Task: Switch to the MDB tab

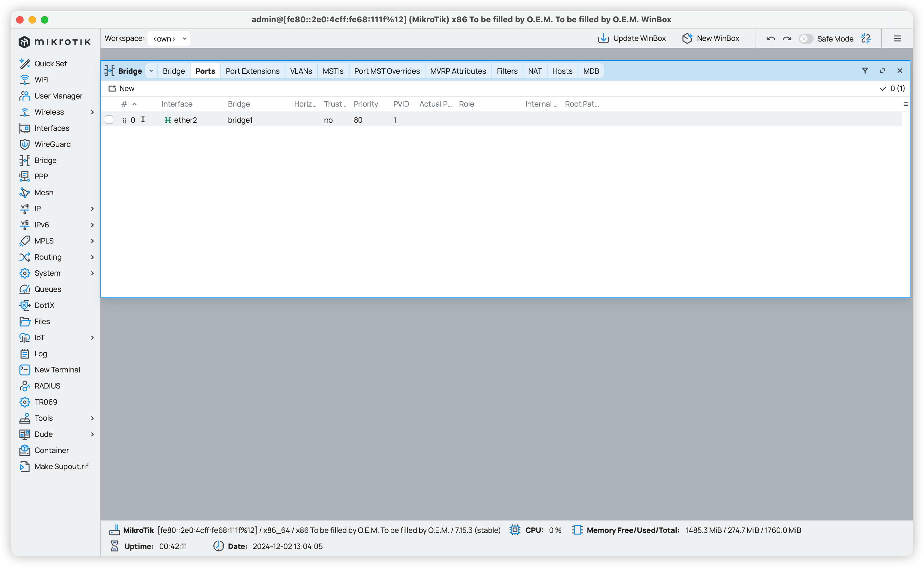Action: [x=591, y=71]
